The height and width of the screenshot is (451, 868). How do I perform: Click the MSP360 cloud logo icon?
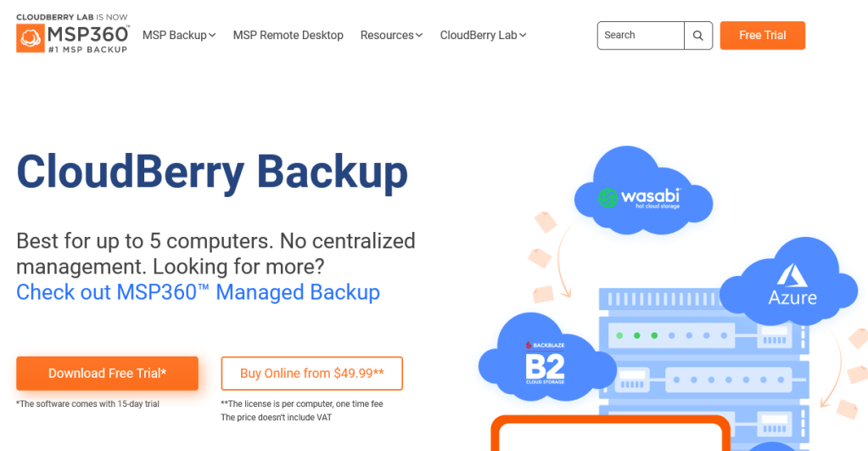point(31,38)
